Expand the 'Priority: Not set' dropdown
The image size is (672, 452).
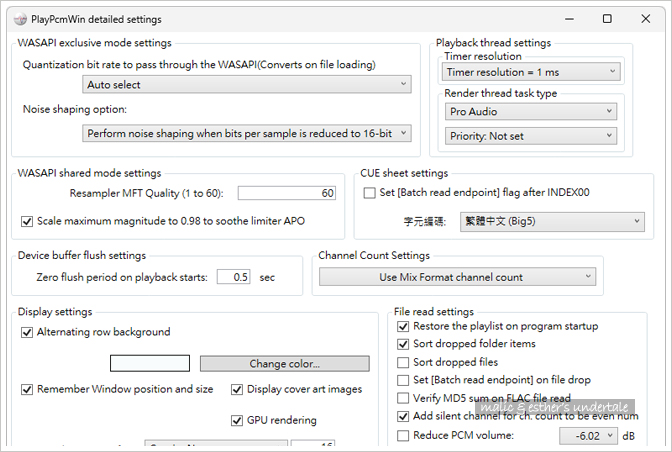tap(531, 136)
